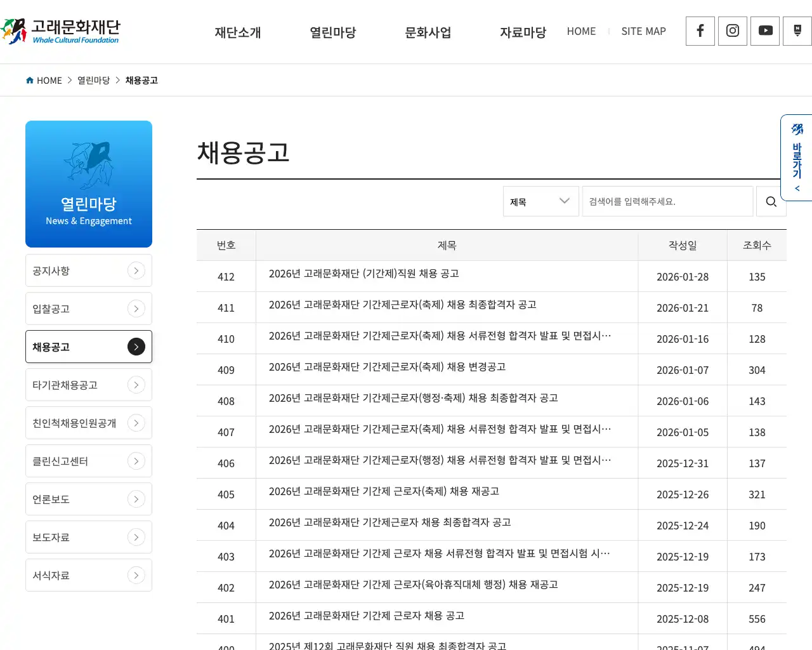Open posting 412 about 2026 기간제 직원 채용
This screenshot has width=812, height=650.
click(x=363, y=274)
